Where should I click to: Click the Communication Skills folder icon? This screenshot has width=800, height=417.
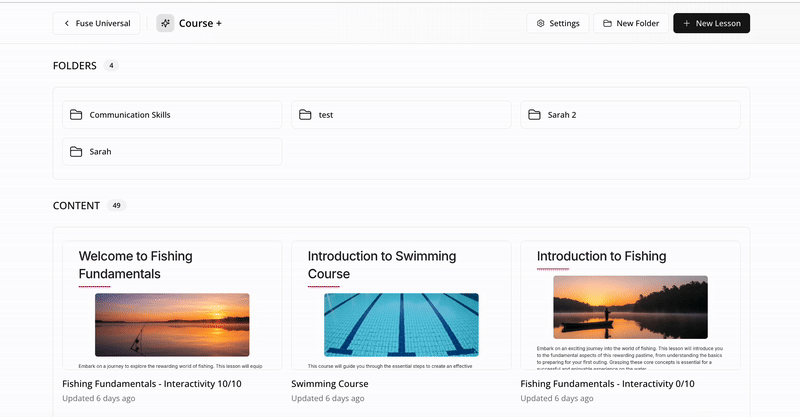click(76, 115)
